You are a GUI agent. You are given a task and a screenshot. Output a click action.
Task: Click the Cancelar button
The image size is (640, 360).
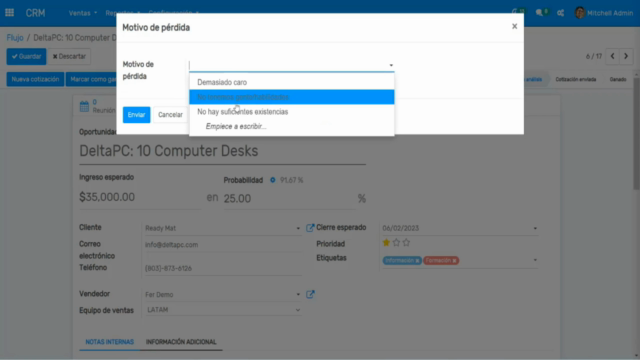pyautogui.click(x=170, y=115)
